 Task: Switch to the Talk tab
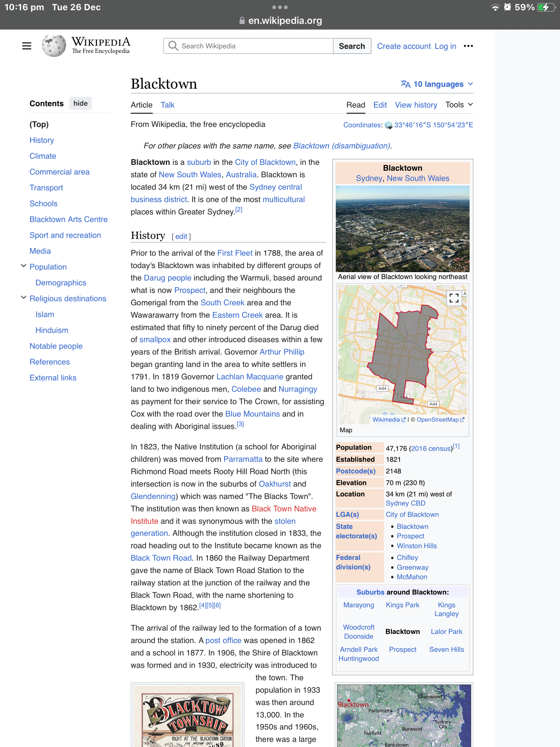(x=167, y=105)
